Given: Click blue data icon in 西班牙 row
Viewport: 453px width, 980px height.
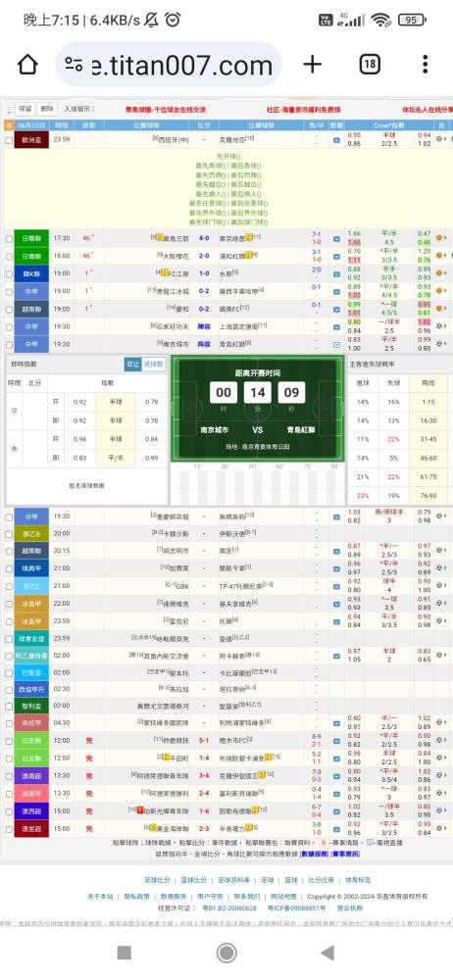Looking at the screenshot, I should (x=336, y=140).
